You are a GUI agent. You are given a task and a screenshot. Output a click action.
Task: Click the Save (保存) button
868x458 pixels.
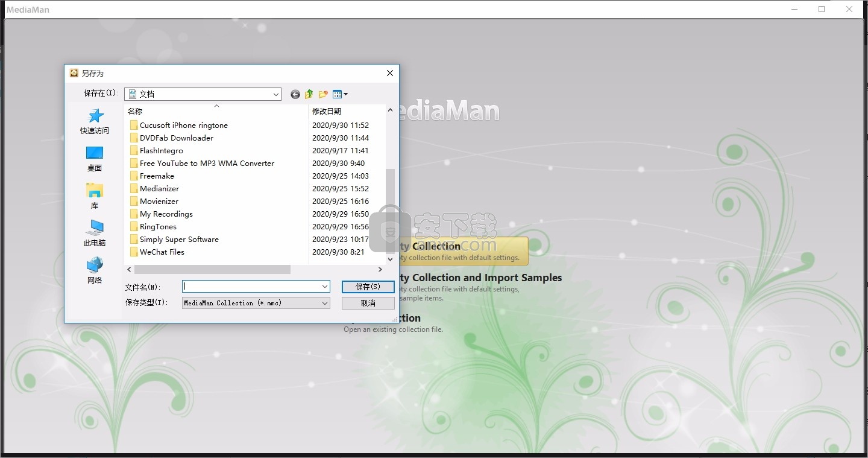(368, 287)
